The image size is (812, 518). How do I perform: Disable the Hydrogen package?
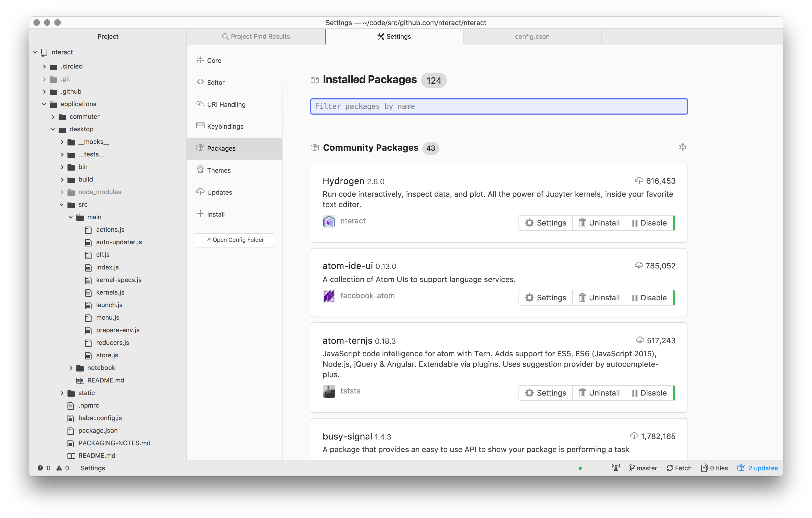pyautogui.click(x=649, y=223)
